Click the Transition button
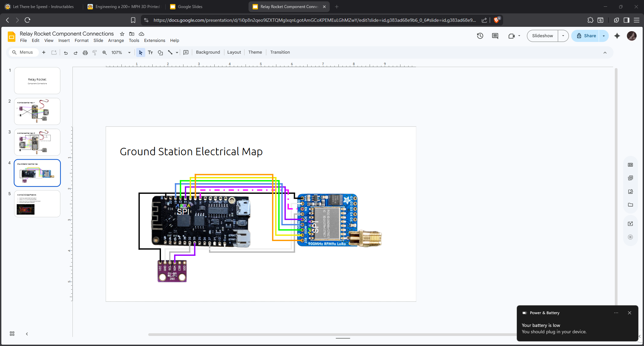 (x=280, y=52)
